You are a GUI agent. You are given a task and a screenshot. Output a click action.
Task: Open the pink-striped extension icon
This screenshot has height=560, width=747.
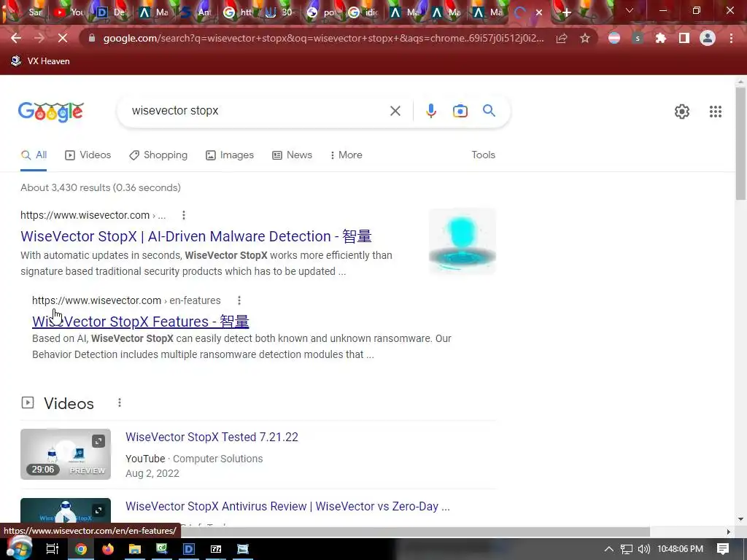614,38
